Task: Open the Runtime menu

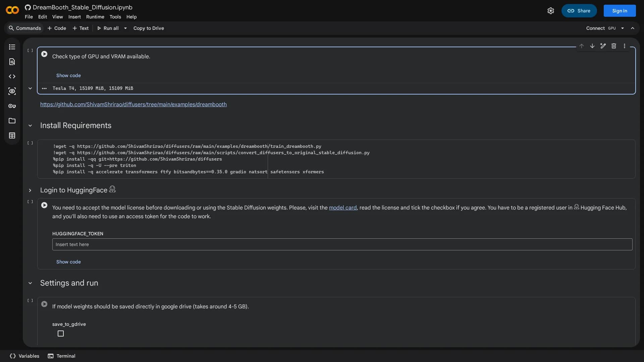Action: (x=95, y=17)
